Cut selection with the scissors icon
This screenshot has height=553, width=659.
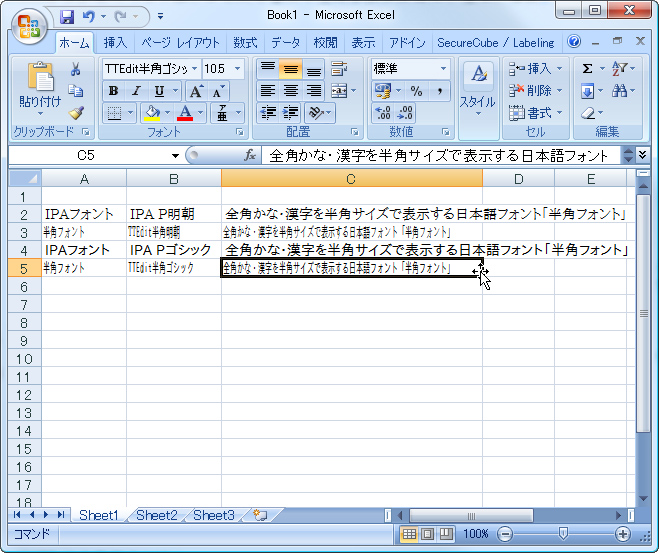pos(76,69)
